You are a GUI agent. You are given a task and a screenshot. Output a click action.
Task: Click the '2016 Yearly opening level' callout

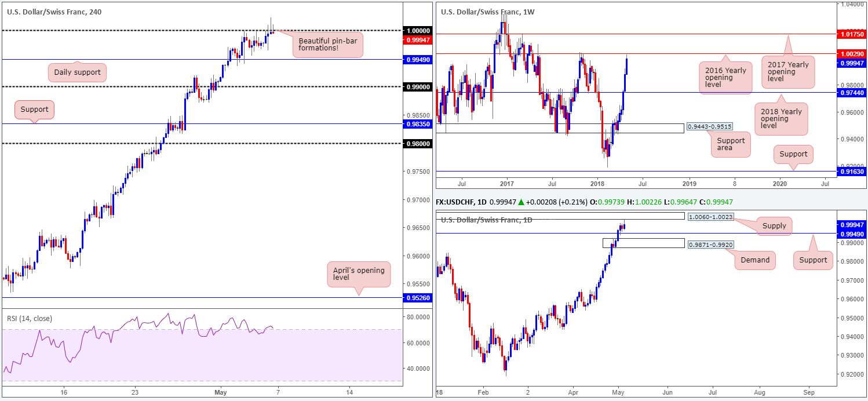pos(726,77)
